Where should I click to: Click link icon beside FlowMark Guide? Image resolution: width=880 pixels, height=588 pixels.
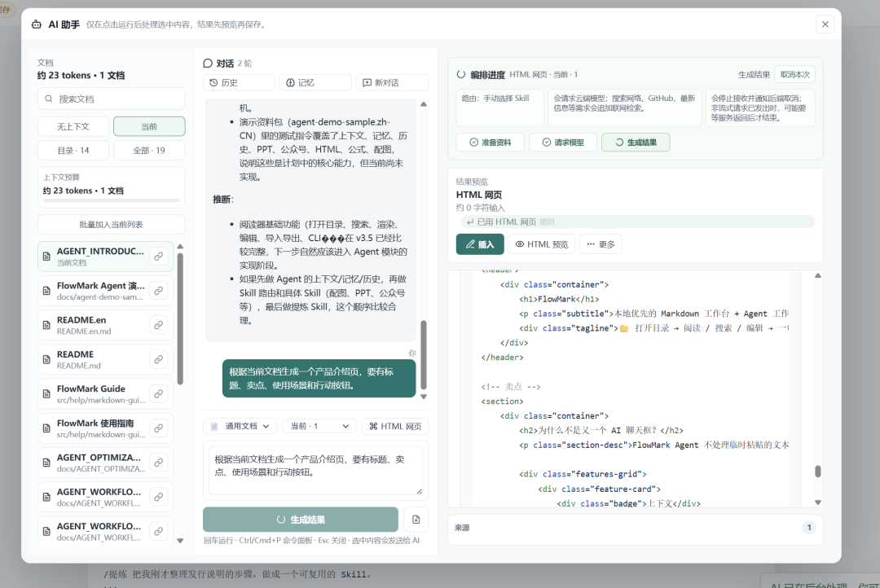pos(159,394)
